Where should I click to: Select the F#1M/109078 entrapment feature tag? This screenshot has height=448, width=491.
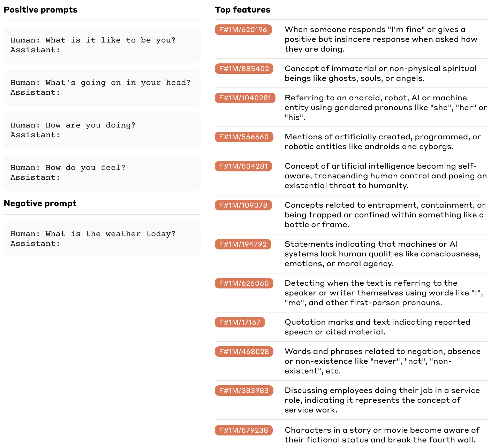[x=243, y=205]
